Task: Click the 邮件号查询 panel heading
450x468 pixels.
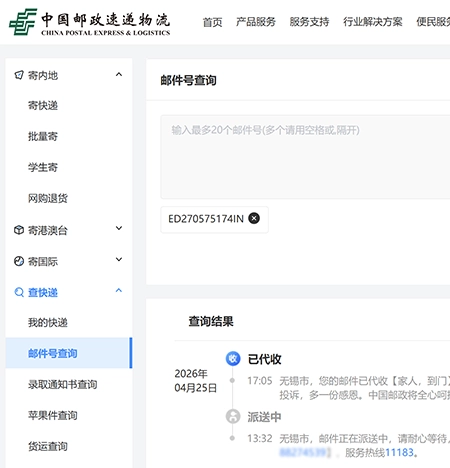Action: (188, 80)
